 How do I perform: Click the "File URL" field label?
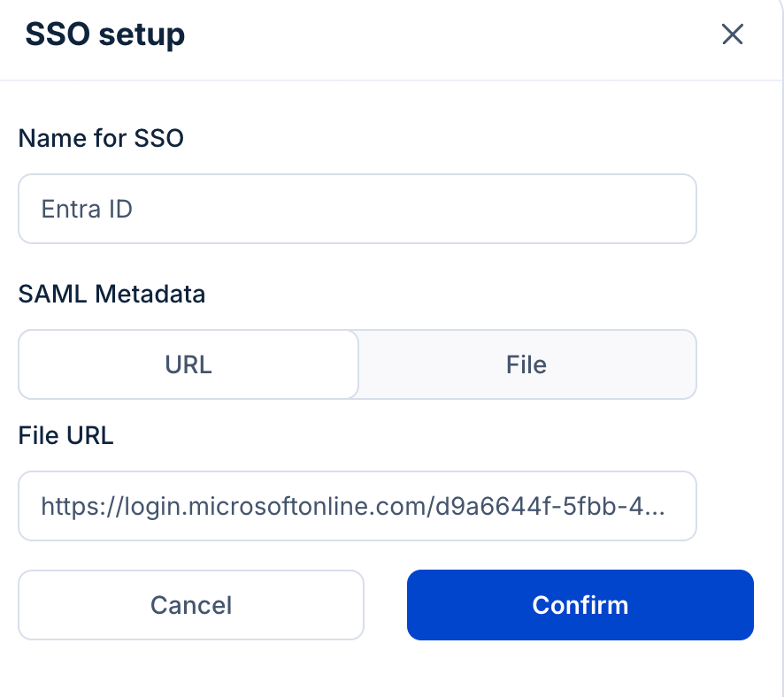65,435
